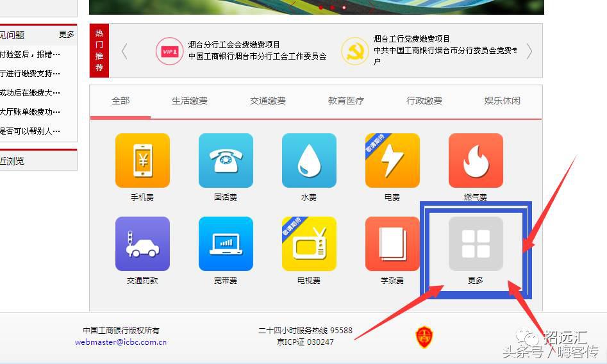Screen dimensions: 607x364
Task: Open the 固话费 landline payment icon
Action: coord(226,161)
